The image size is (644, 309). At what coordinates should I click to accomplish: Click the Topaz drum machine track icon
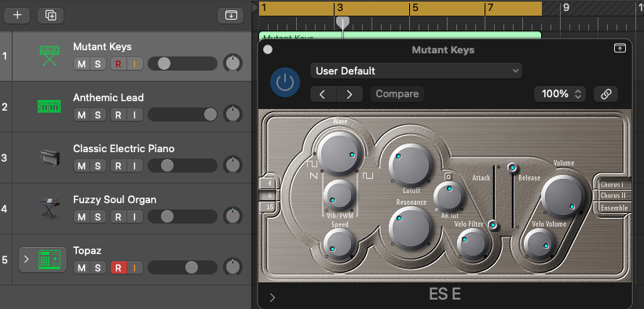(49, 260)
